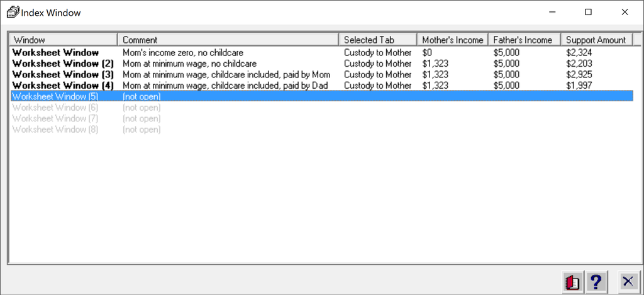
Task: Close the window from the title bar
Action: (625, 12)
